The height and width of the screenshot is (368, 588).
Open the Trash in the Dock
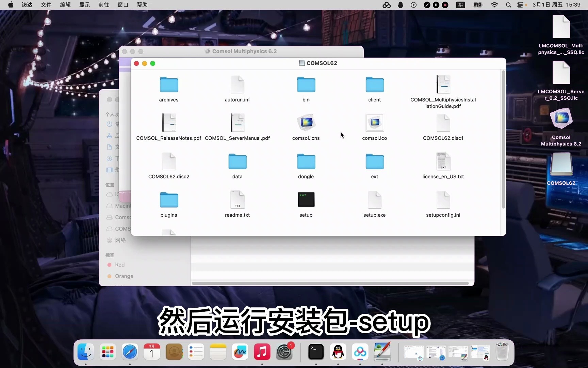point(502,352)
